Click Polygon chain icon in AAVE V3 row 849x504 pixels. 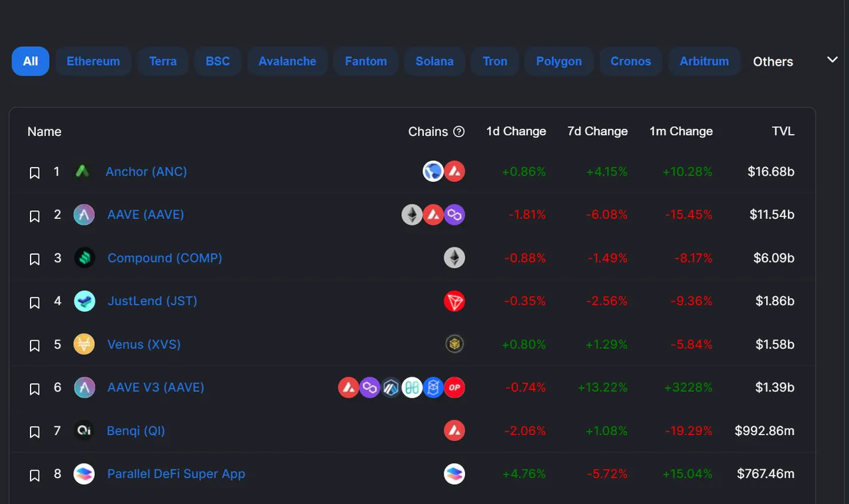(x=370, y=387)
